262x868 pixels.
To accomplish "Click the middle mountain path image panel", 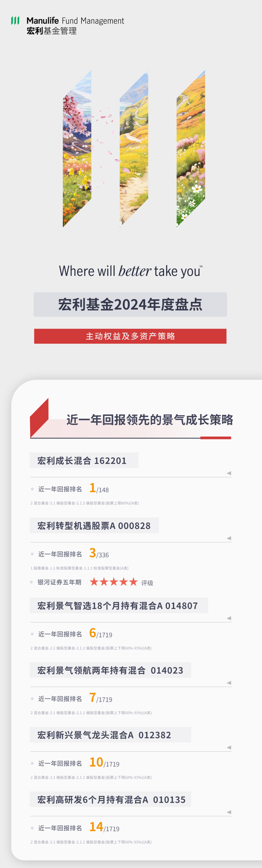I will (x=134, y=149).
